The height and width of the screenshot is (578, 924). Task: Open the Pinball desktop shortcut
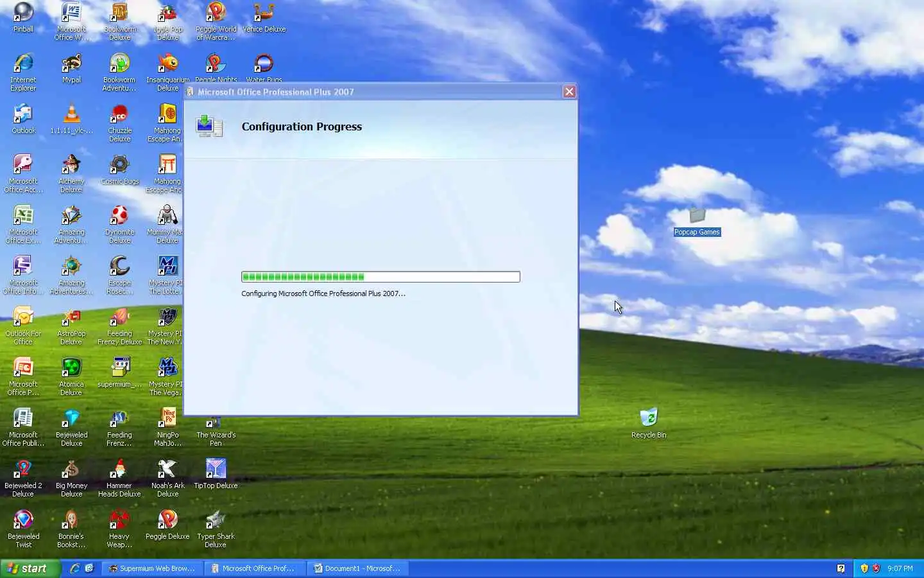(x=23, y=18)
